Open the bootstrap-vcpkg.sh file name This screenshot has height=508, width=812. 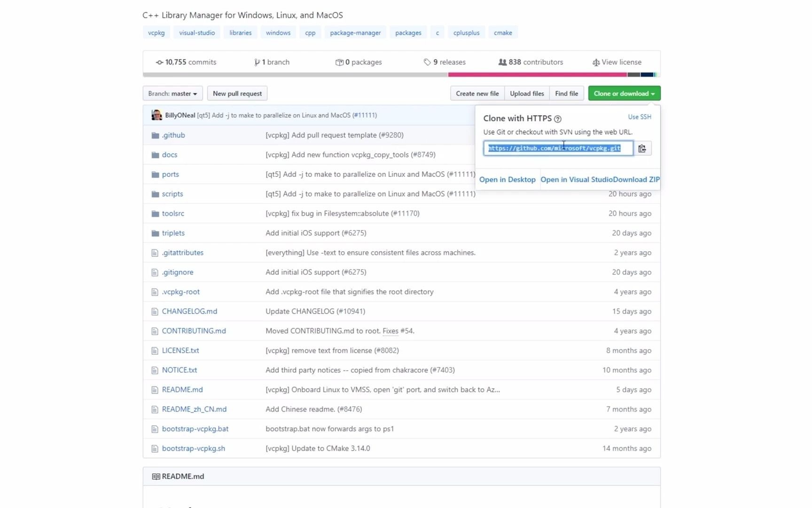pyautogui.click(x=194, y=449)
